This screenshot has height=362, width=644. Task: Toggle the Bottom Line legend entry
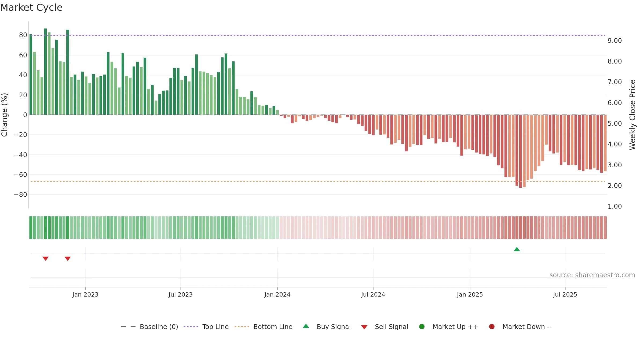pos(264,327)
